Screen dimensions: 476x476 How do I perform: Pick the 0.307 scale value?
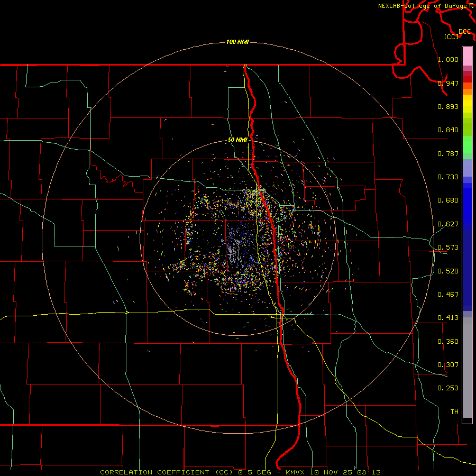click(x=448, y=365)
